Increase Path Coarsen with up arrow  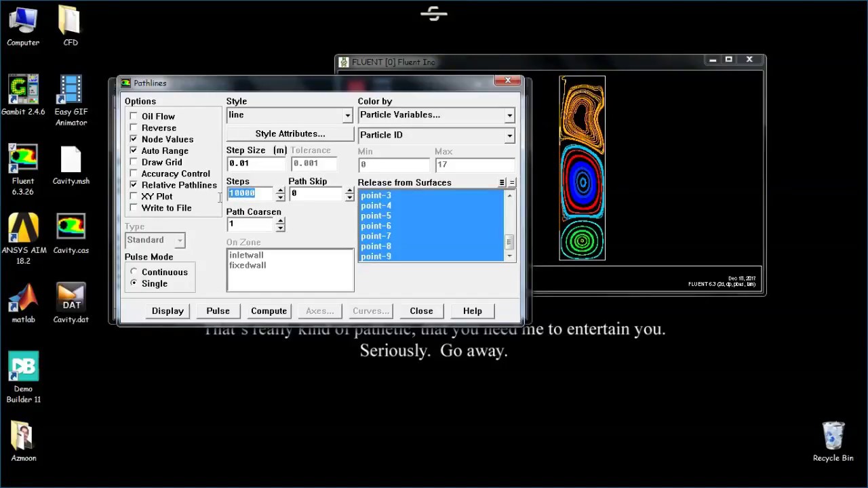click(280, 221)
